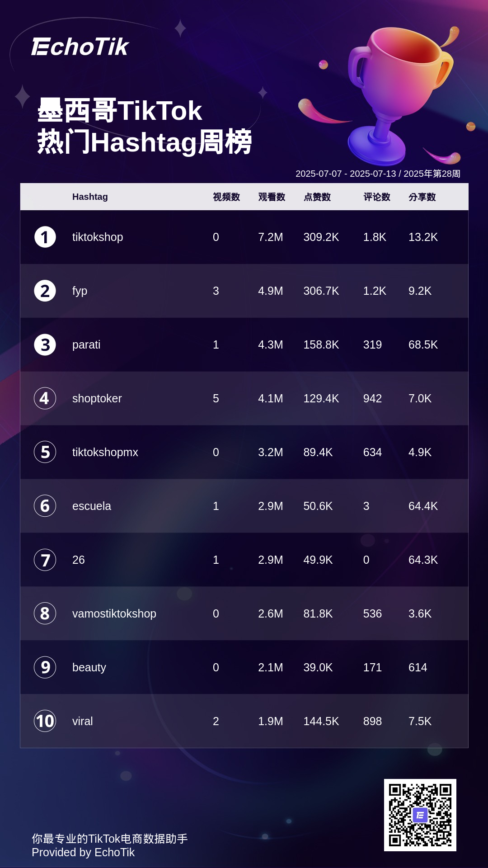
Task: Click the EchoTik logo
Action: click(80, 47)
